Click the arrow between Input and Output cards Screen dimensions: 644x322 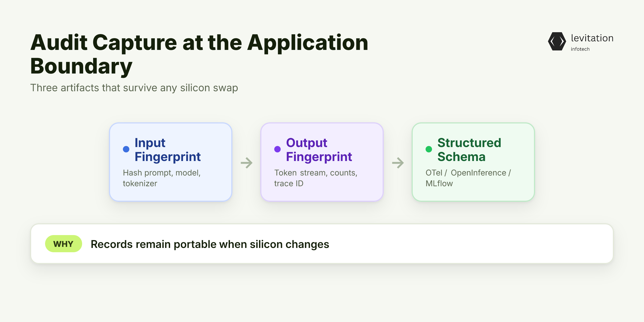247,163
